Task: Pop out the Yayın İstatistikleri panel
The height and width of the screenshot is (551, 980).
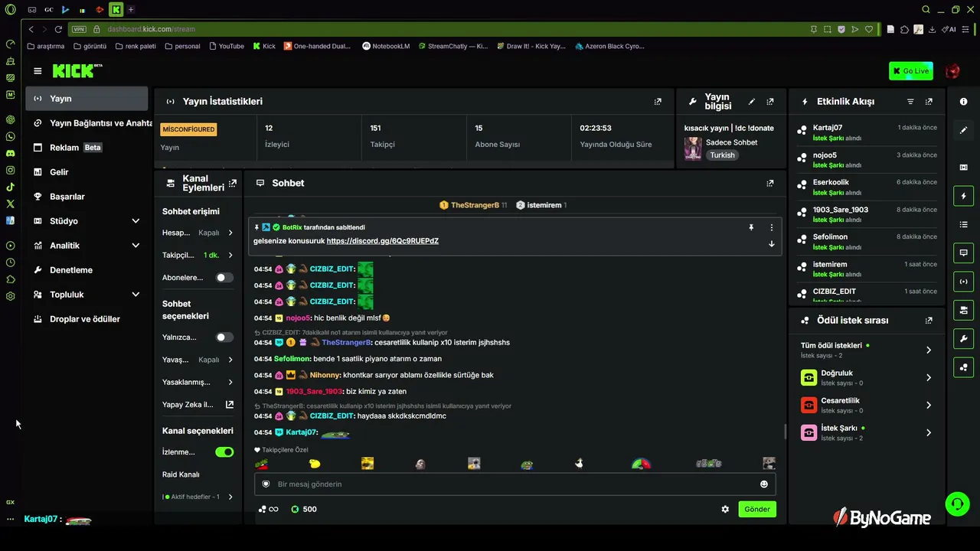Action: pyautogui.click(x=658, y=101)
